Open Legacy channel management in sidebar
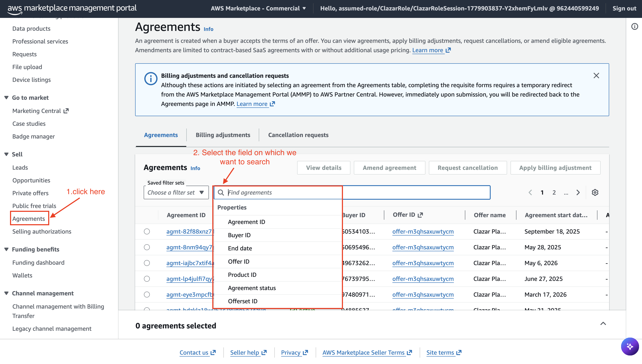Screen dimensions: 642x364 click(x=52, y=328)
